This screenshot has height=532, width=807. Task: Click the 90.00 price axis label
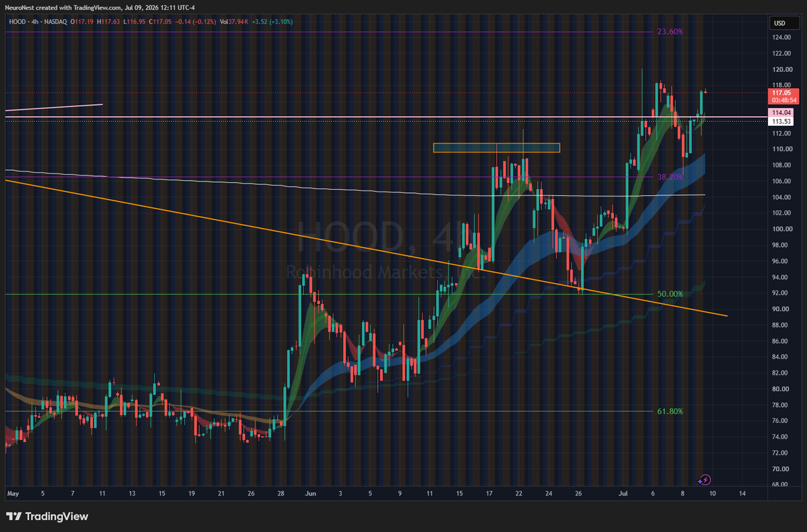(x=781, y=309)
